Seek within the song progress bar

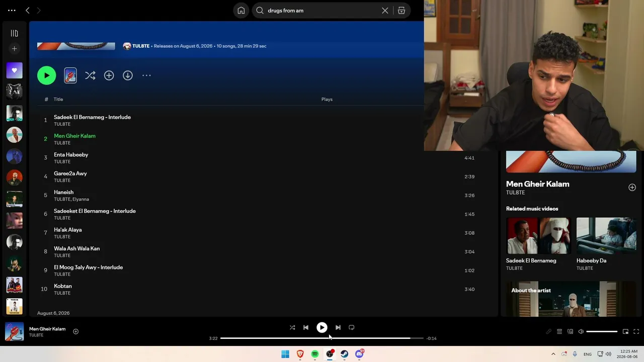(x=322, y=338)
